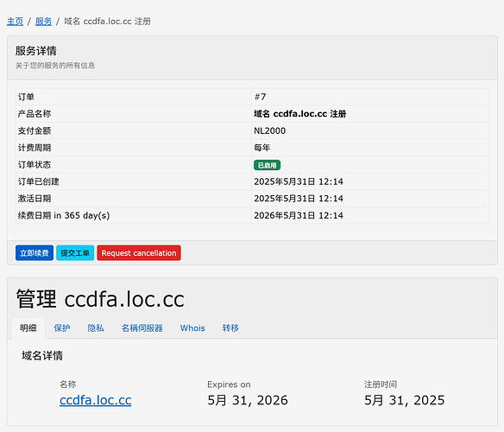Screen dimensions: 504x432
Task: Open the 服务 breadcrumb link
Action: [43, 22]
